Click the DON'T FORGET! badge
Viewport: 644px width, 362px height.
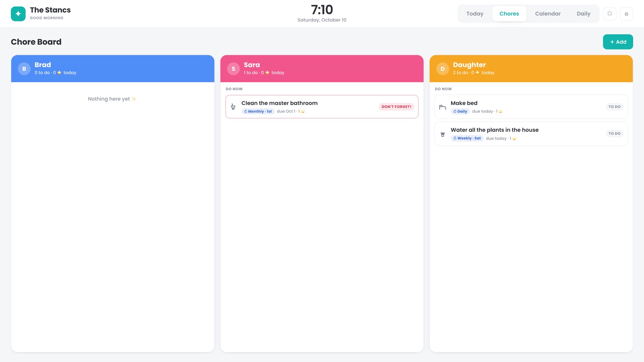click(396, 107)
